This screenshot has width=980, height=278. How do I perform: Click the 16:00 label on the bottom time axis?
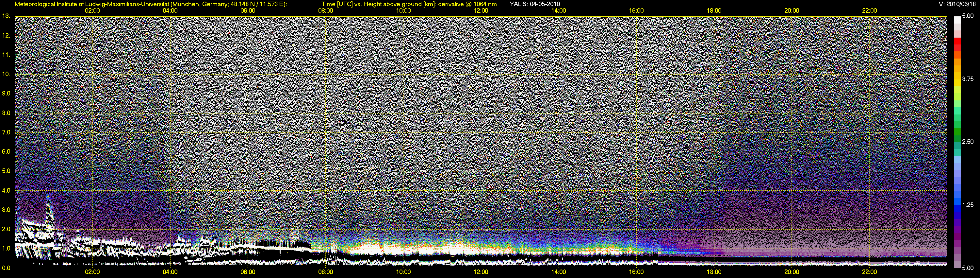(636, 272)
